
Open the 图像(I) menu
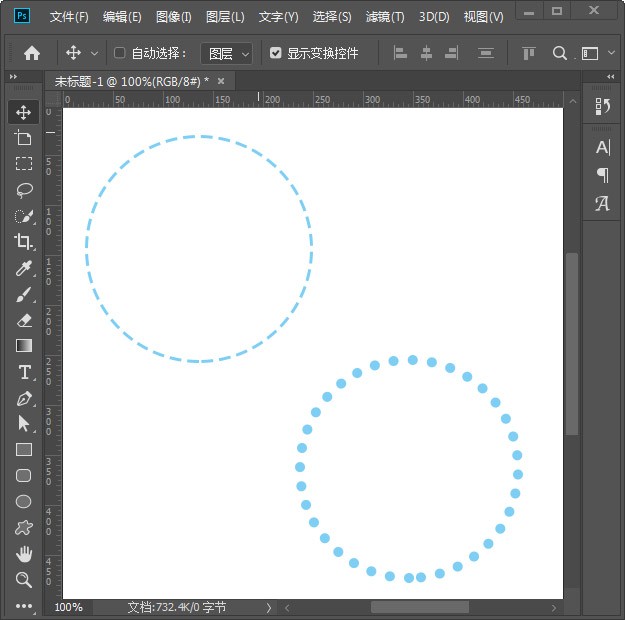[173, 17]
